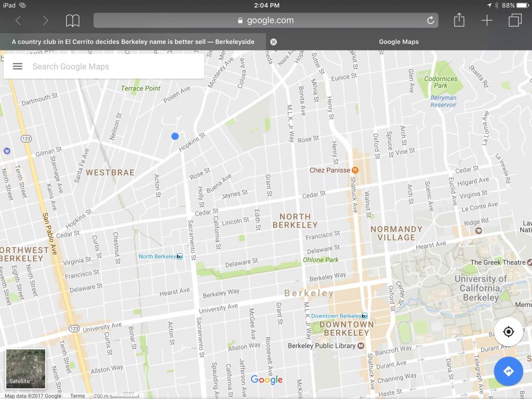This screenshot has height=399, width=532.
Task: Open the Terms link
Action: (77, 396)
